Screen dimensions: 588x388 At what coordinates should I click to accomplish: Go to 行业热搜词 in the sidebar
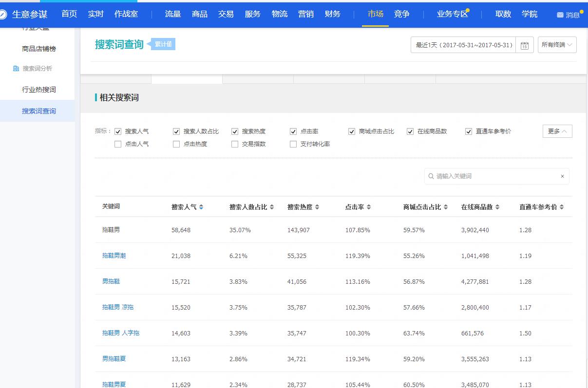coord(39,90)
